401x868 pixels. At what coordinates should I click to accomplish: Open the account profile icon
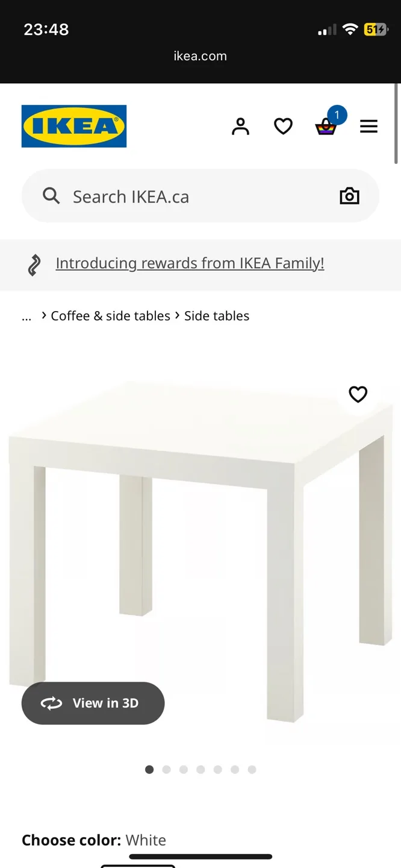(x=240, y=127)
